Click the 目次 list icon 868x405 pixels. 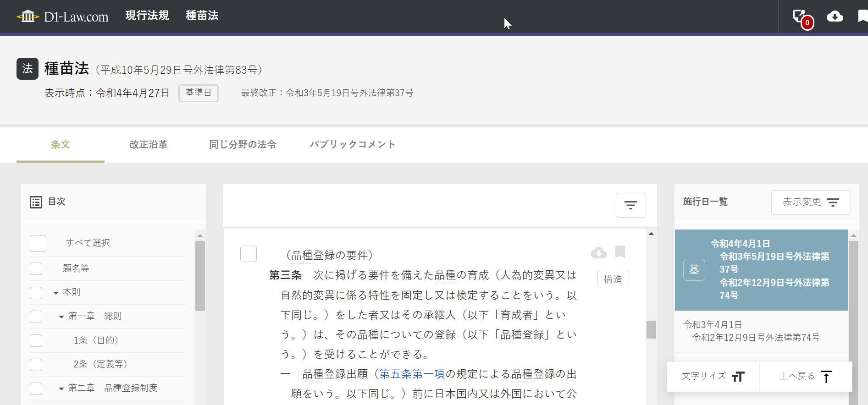[x=36, y=202]
